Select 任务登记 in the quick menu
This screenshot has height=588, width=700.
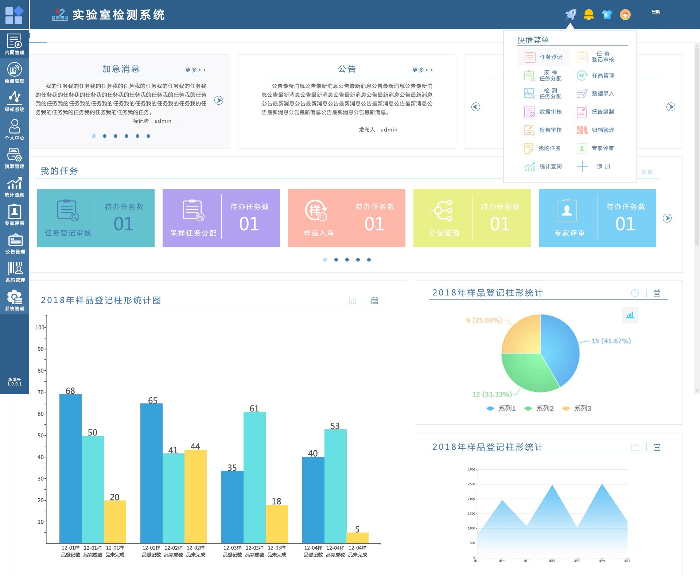[x=543, y=57]
